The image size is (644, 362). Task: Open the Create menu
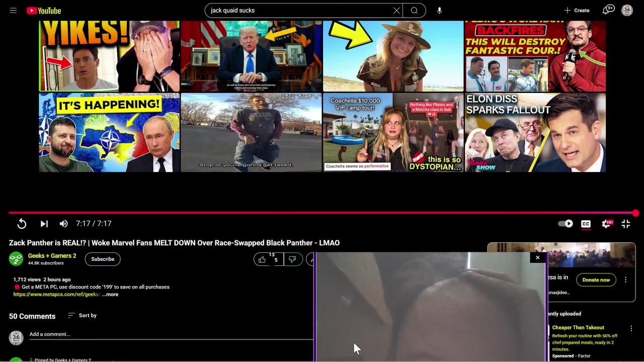tap(577, 10)
